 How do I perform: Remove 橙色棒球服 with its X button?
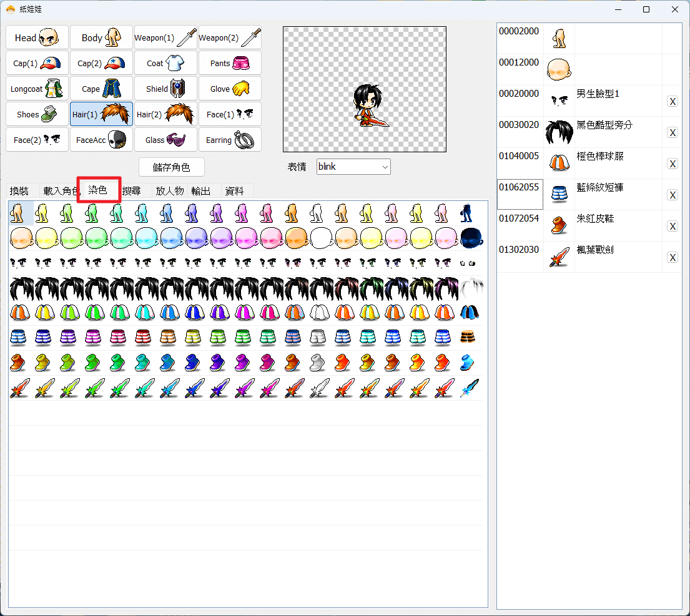click(673, 164)
